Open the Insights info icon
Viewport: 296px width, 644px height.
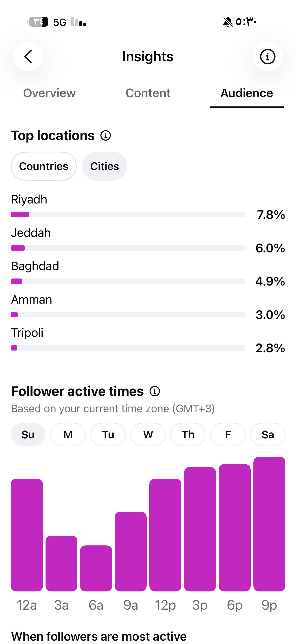point(268,57)
